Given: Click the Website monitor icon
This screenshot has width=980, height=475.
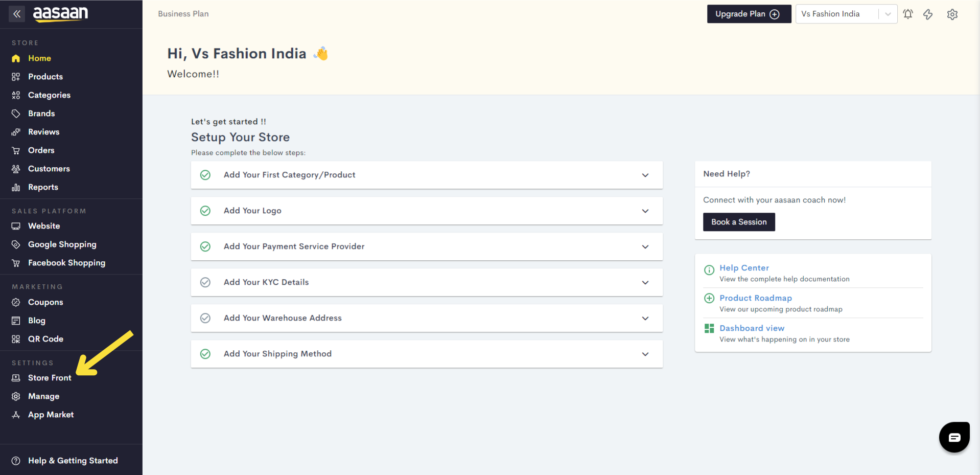Looking at the screenshot, I should tap(16, 226).
